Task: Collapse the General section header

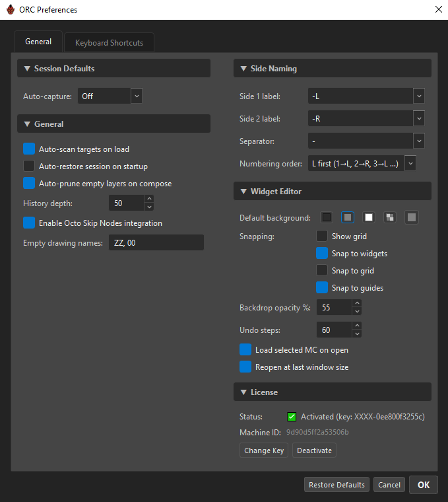Action: coord(113,124)
